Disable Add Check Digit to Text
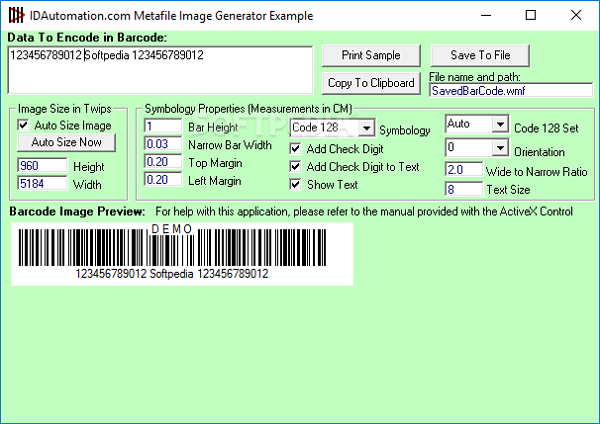The width and height of the screenshot is (600, 424). (x=296, y=166)
